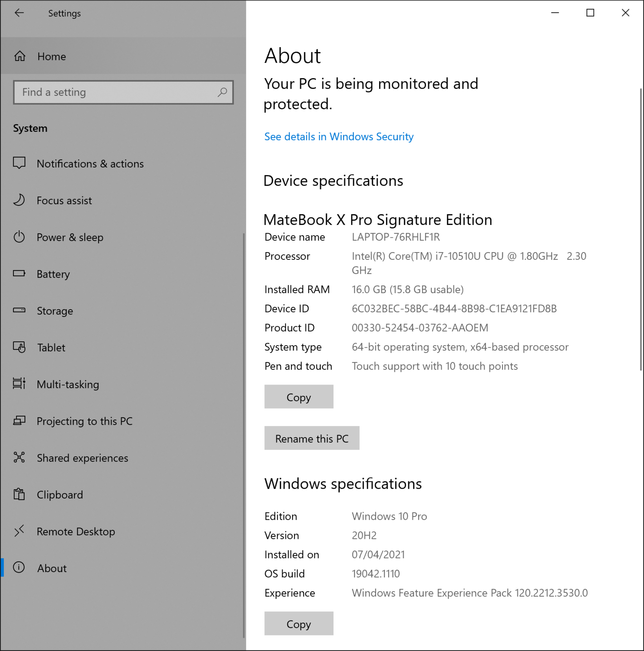Click the back arrow icon
The height and width of the screenshot is (651, 644).
point(19,13)
